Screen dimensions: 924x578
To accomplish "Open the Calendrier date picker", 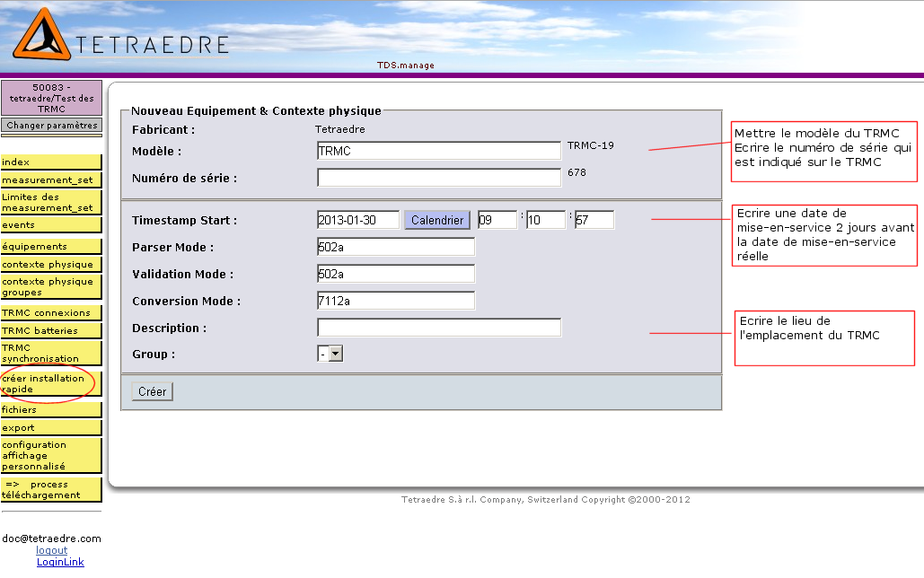I will pos(437,220).
